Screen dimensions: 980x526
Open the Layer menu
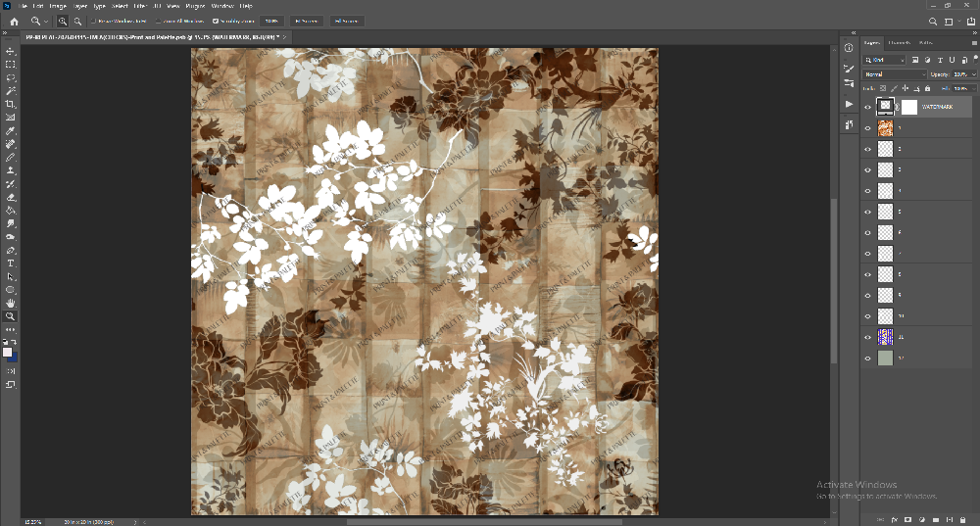(80, 6)
